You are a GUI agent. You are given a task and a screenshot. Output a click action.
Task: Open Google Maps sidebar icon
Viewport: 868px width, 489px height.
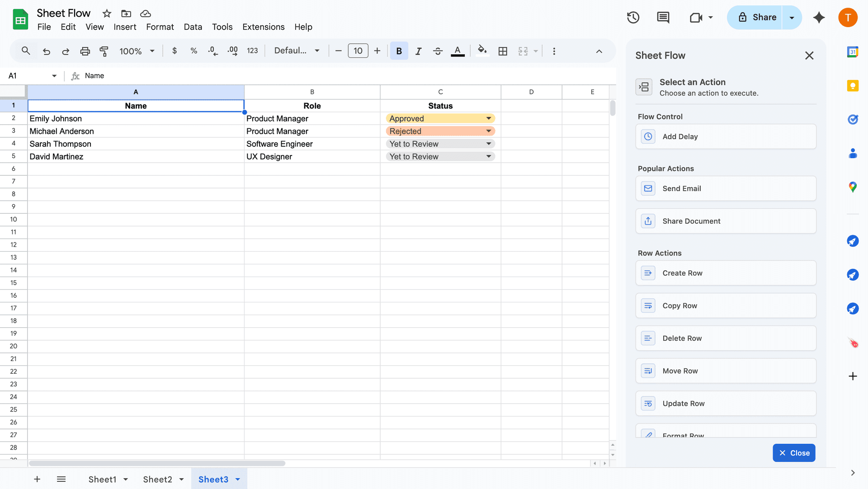pos(853,187)
